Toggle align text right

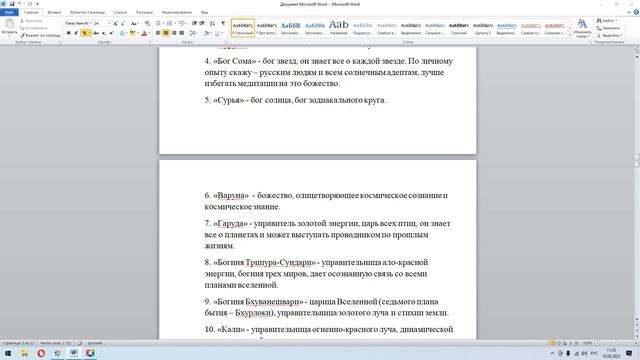click(x=174, y=33)
